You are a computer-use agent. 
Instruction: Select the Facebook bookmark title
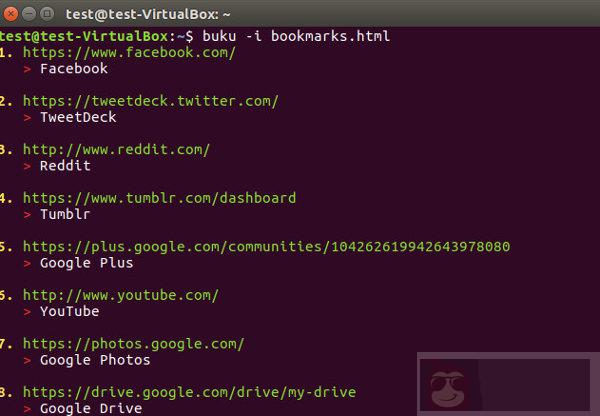point(74,69)
